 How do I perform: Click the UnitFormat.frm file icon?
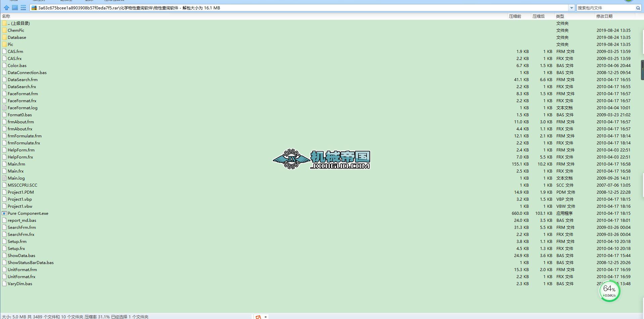point(4,269)
